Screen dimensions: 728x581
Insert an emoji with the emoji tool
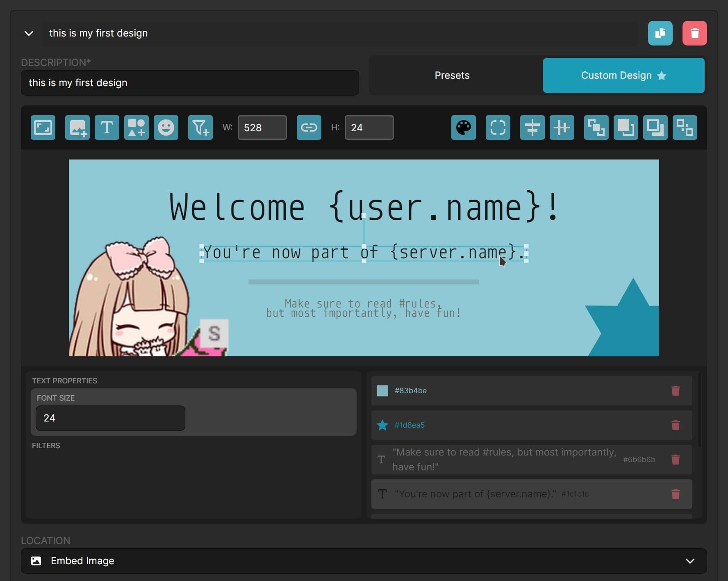pyautogui.click(x=166, y=128)
